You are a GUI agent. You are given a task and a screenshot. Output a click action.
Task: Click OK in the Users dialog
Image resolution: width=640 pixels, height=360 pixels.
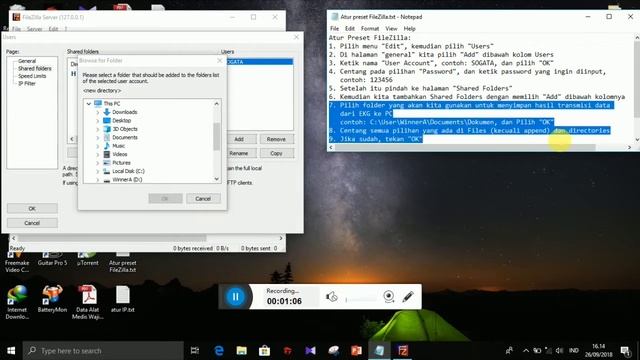(x=32, y=209)
